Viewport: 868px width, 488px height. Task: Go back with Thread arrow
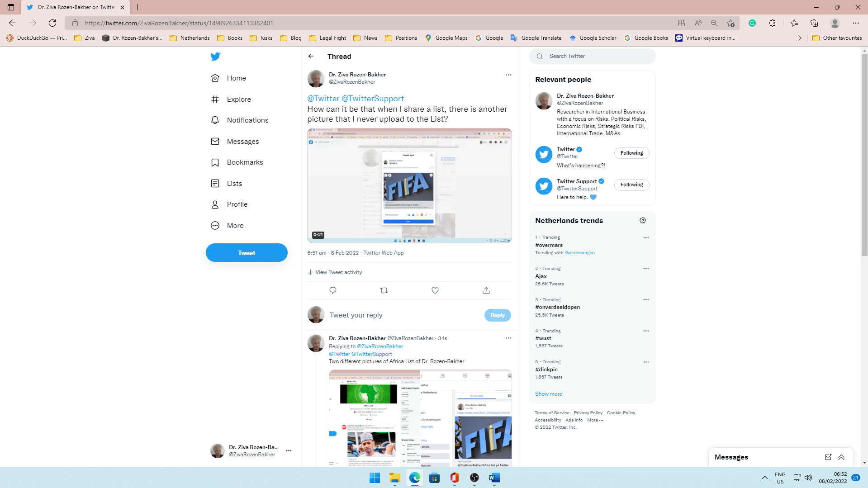(x=311, y=57)
